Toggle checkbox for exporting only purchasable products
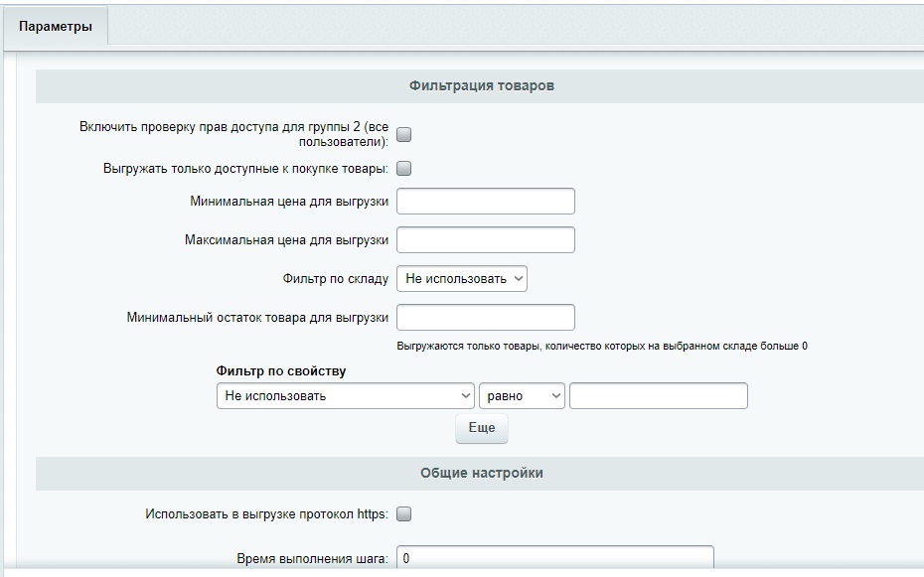Screen dimensions: 924x577 pyautogui.click(x=404, y=169)
